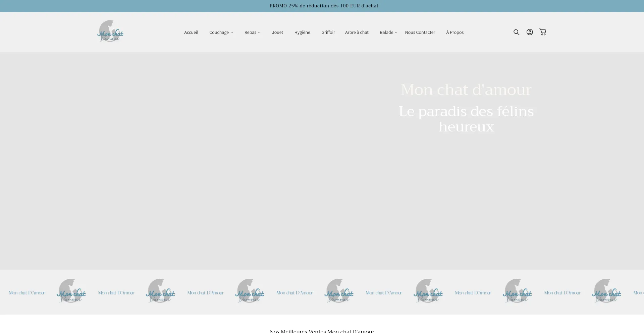Select Jouet in the navigation
Viewport: 644px width, 333px height.
click(277, 32)
